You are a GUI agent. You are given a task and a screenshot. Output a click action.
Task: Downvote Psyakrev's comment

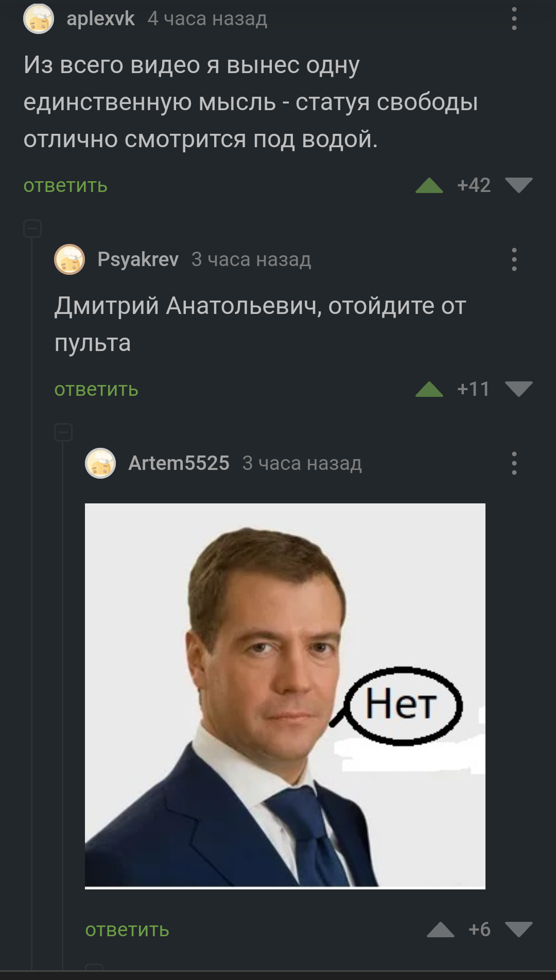coord(518,389)
